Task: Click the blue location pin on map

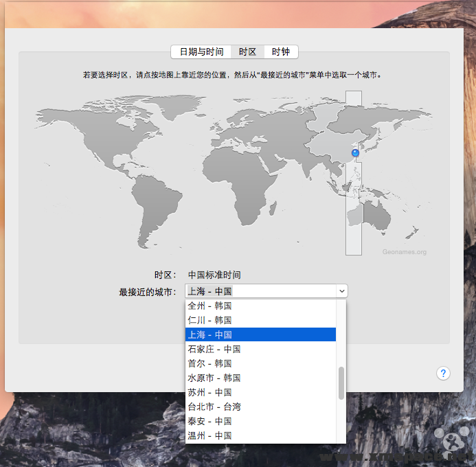Action: coord(355,152)
